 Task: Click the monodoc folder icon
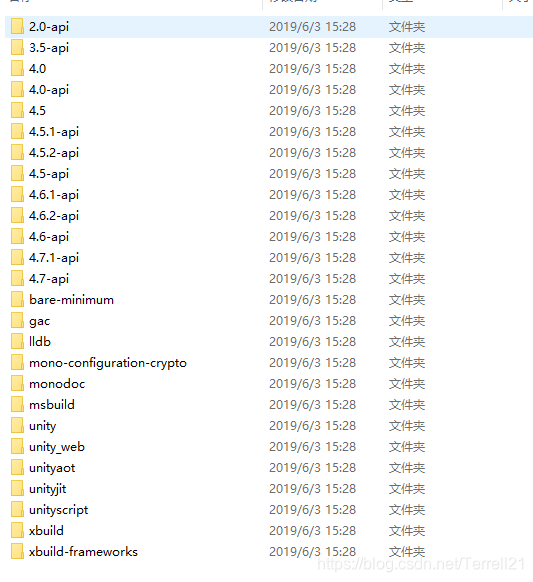[x=17, y=384]
